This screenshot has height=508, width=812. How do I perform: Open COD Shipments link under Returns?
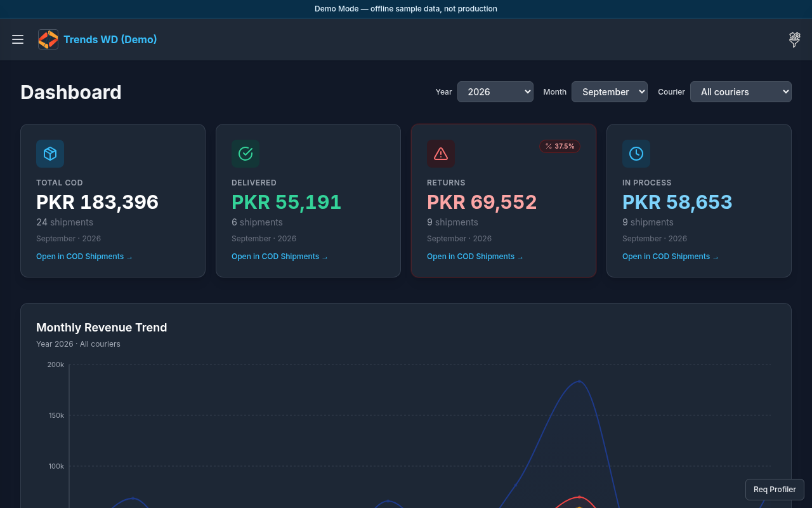click(x=475, y=257)
